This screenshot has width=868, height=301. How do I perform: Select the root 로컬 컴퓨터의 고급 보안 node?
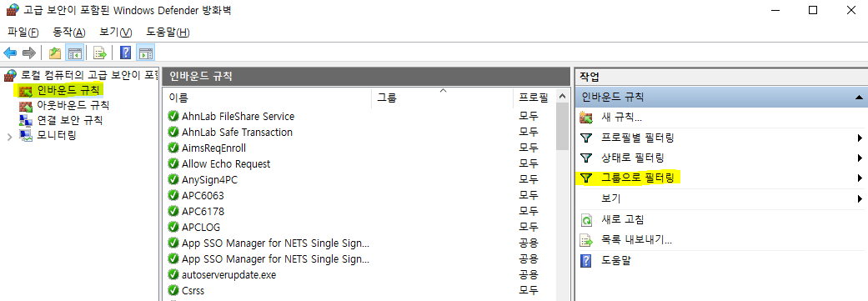click(88, 75)
